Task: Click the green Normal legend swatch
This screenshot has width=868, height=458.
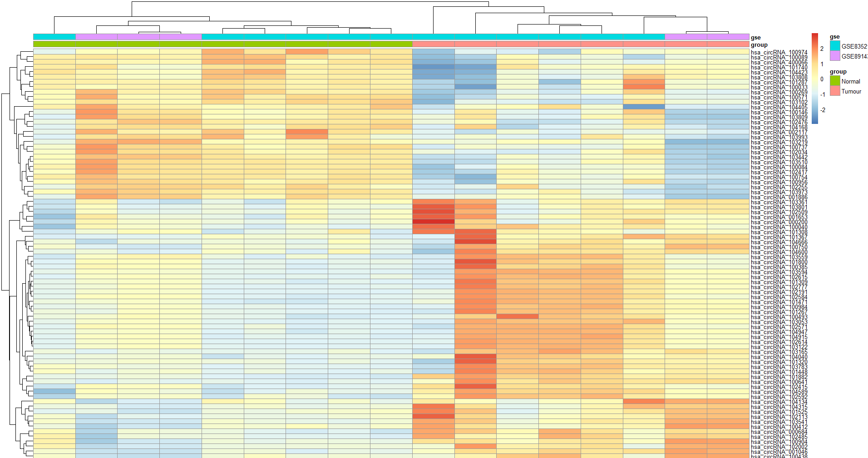Action: click(x=835, y=81)
